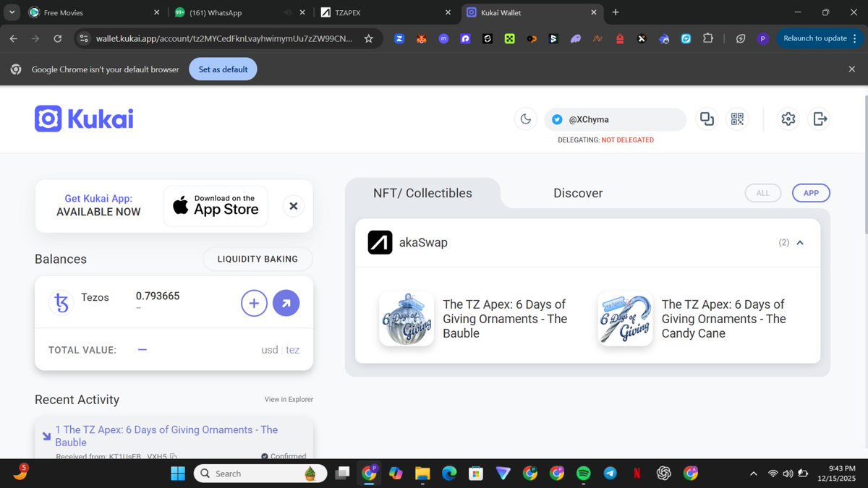Open Spotify from taskbar
Image resolution: width=868 pixels, height=488 pixels.
point(583,474)
